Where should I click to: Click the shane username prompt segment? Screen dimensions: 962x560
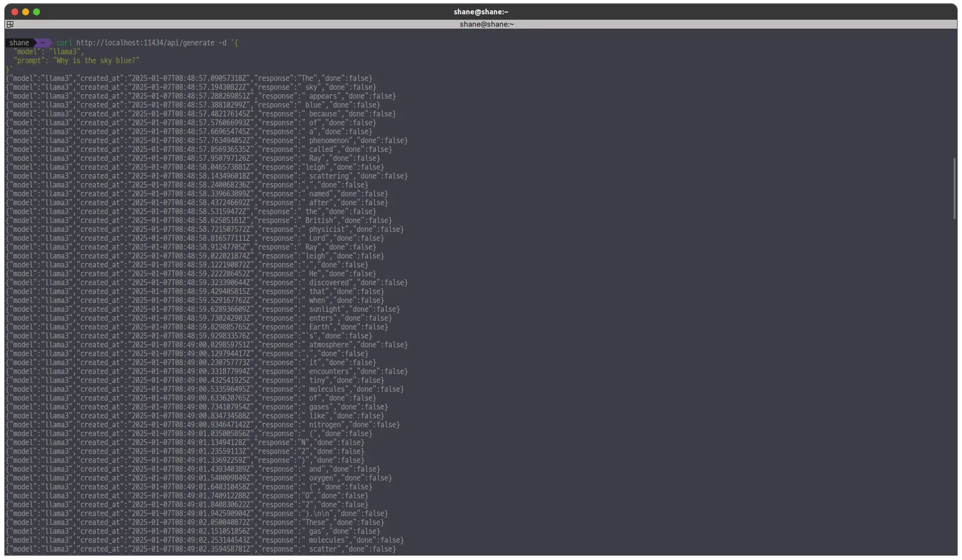point(19,43)
